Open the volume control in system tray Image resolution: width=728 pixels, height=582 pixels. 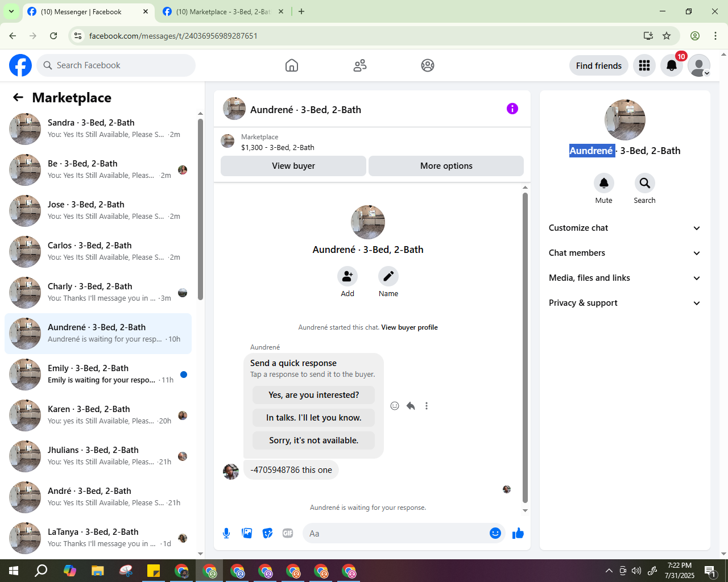click(636, 571)
